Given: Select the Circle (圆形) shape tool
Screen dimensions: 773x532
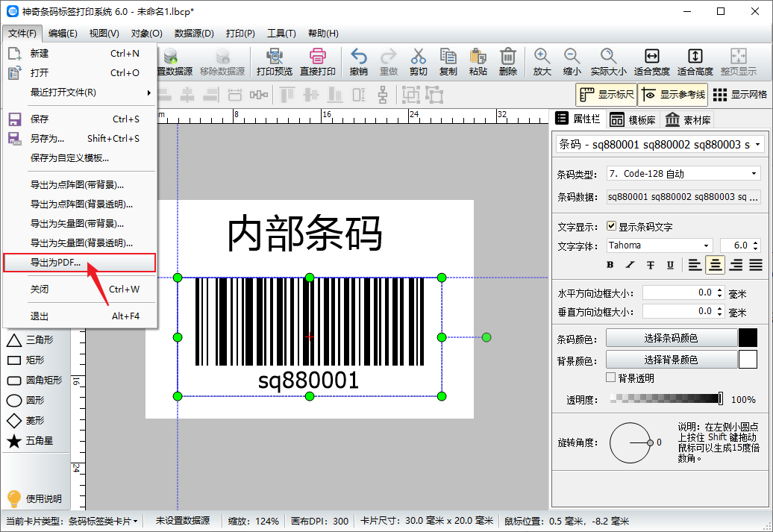Looking at the screenshot, I should click(x=25, y=401).
